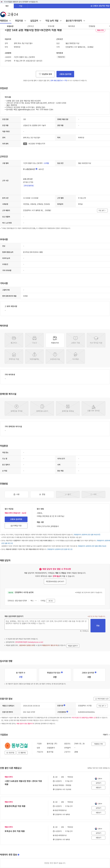This screenshot has width=110, height=868.
Task: Expand the 취업지원 menu
Action: pos(21,21)
